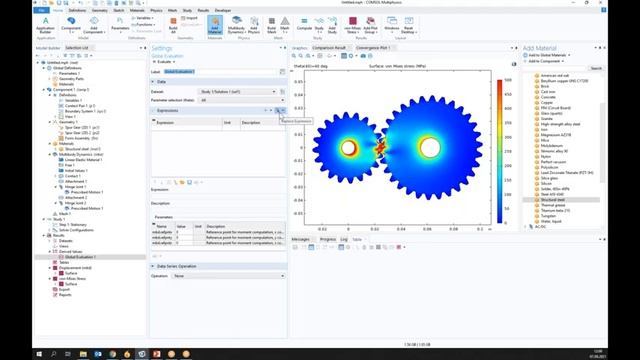Click the Build Mesh button

pyautogui.click(x=271, y=25)
